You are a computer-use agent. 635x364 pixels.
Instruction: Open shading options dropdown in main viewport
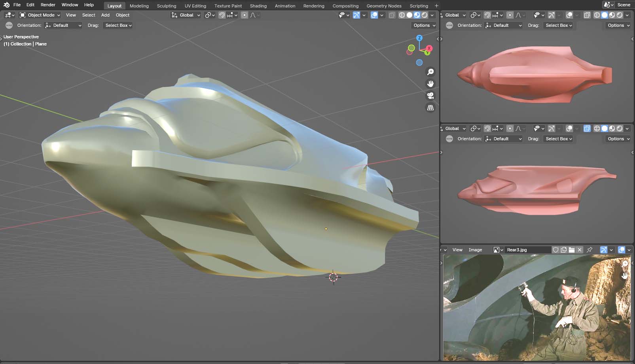(x=432, y=15)
